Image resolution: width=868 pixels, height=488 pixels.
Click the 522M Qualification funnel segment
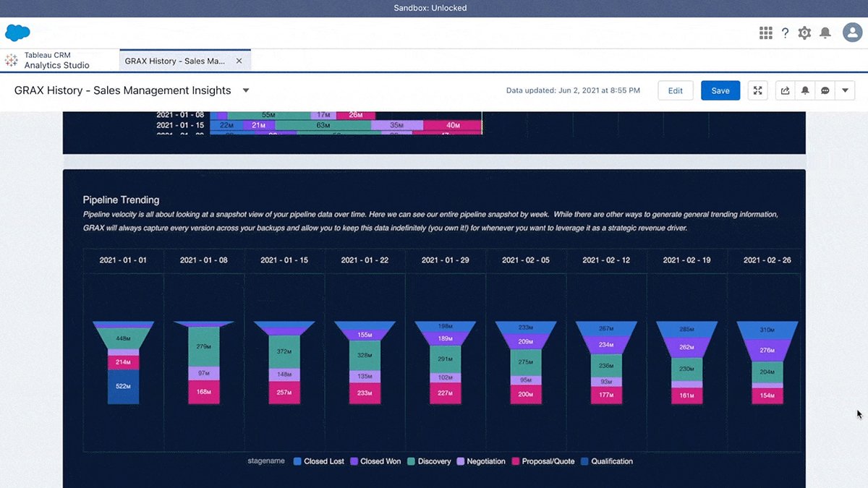point(123,387)
